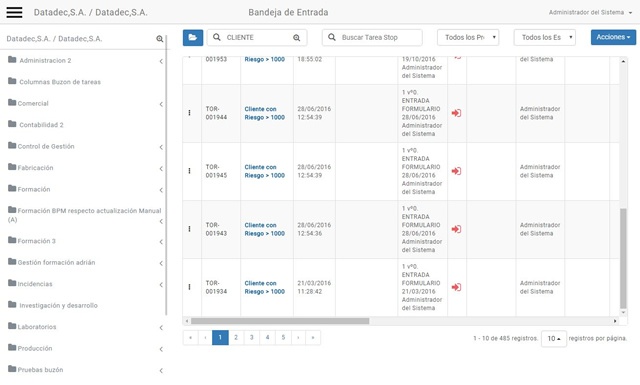
Task: Go to page 3
Action: pyautogui.click(x=252, y=337)
